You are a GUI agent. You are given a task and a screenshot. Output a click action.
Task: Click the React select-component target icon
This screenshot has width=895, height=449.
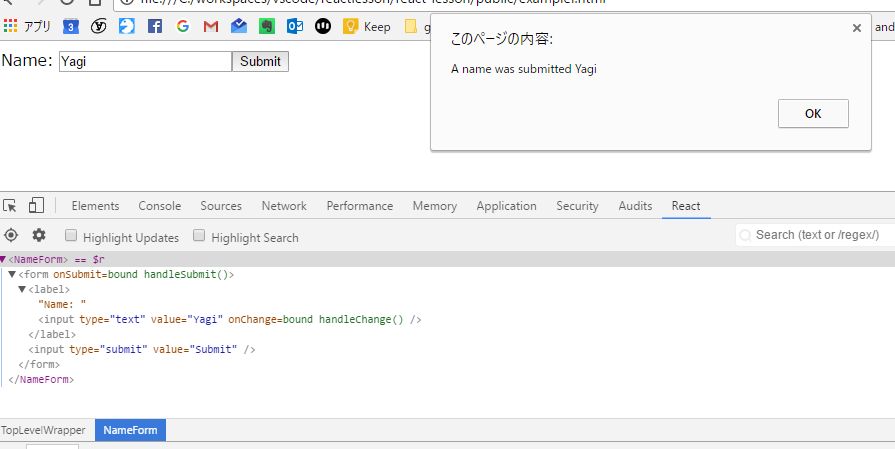(11, 235)
